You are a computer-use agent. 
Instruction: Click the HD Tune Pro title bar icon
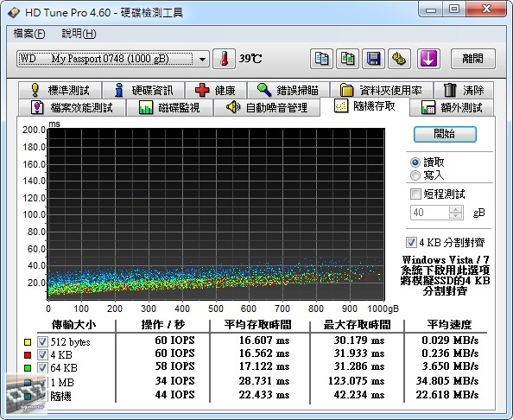(x=14, y=13)
